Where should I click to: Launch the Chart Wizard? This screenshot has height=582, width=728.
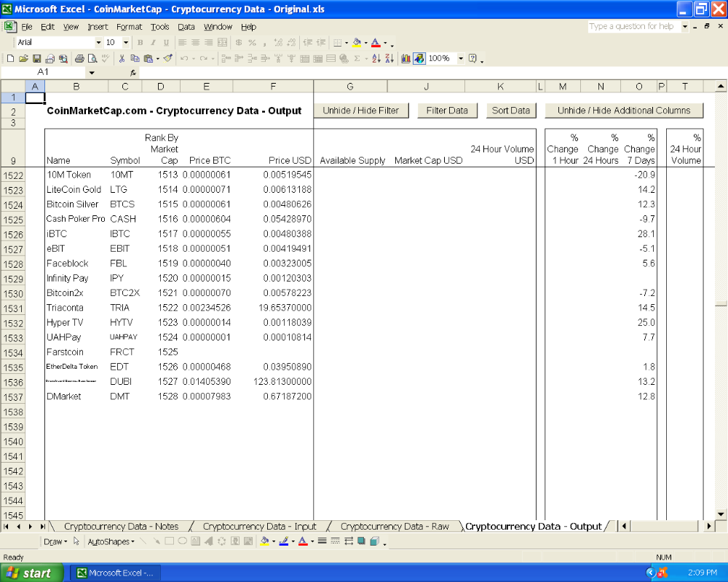(x=405, y=58)
